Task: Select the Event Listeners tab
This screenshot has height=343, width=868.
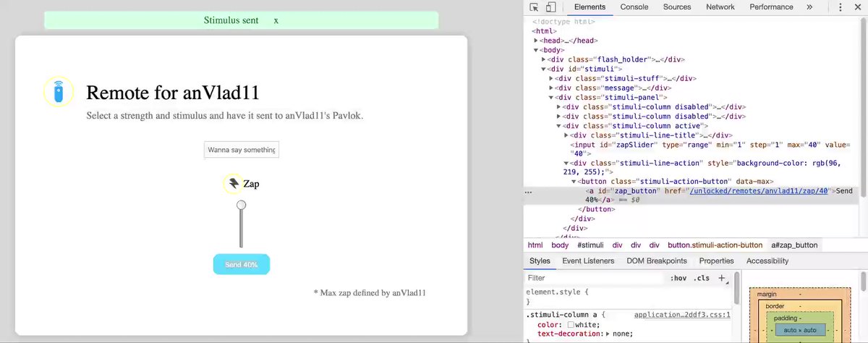Action: 588,261
